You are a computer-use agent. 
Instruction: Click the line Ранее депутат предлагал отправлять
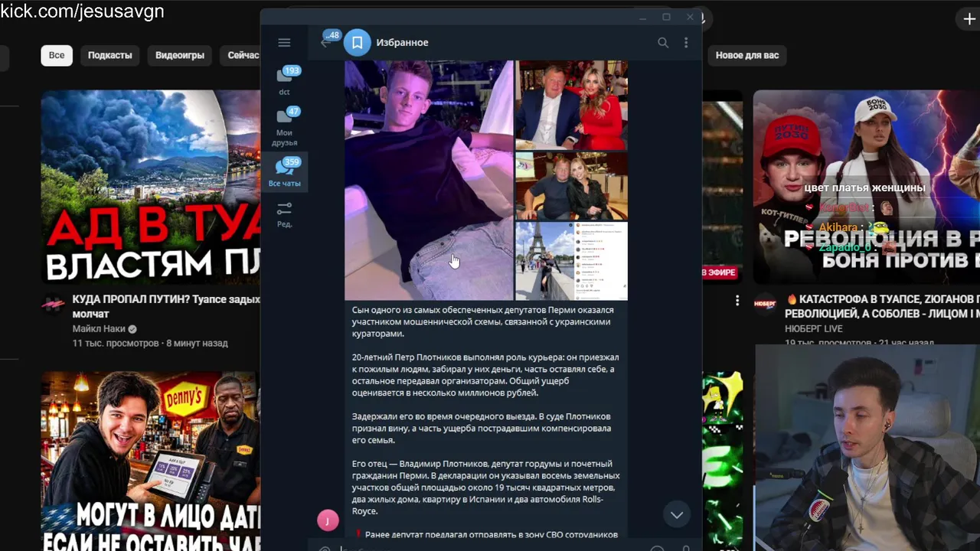coord(485,534)
